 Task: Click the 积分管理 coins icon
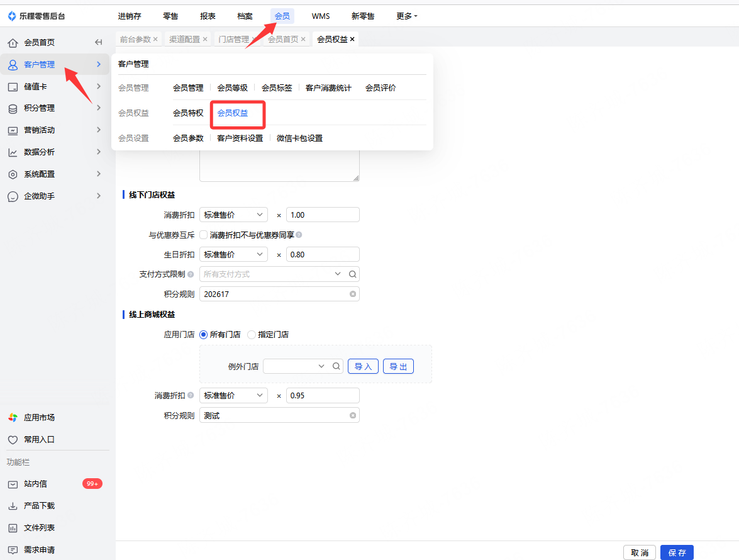coord(13,108)
